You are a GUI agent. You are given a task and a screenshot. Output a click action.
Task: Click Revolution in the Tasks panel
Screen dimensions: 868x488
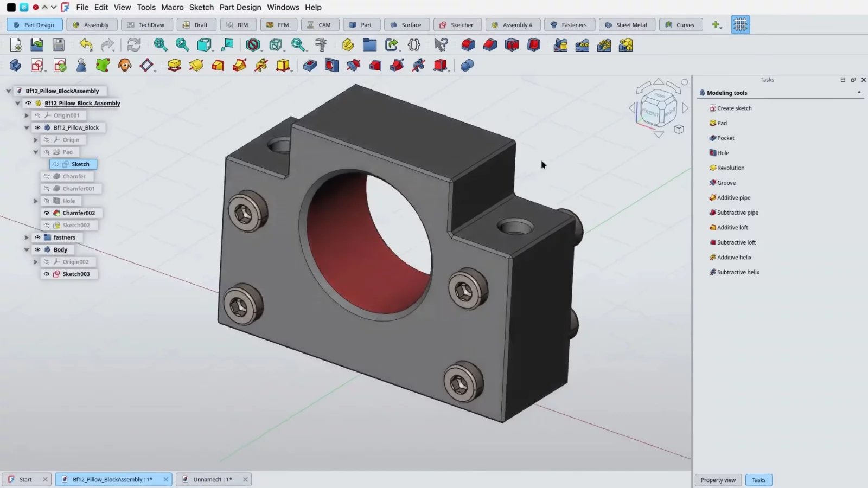click(731, 168)
